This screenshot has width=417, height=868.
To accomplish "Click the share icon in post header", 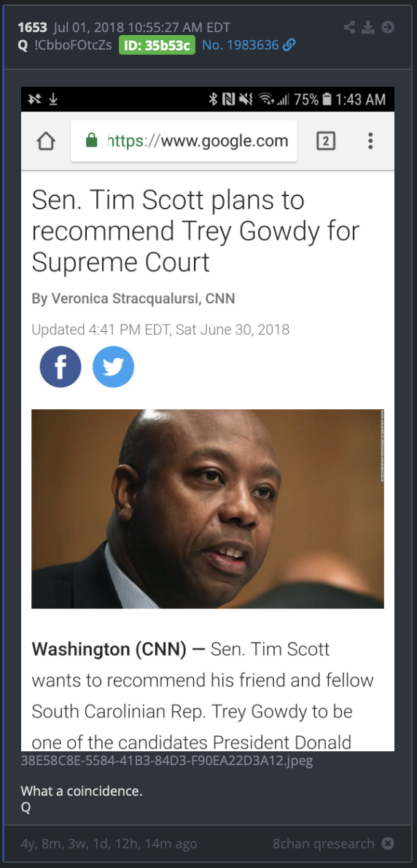I will pyautogui.click(x=349, y=27).
